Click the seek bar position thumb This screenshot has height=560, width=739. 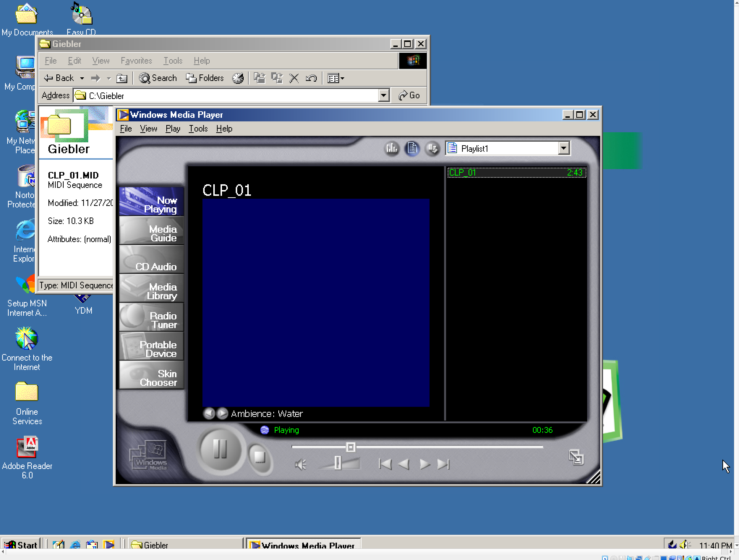350,447
